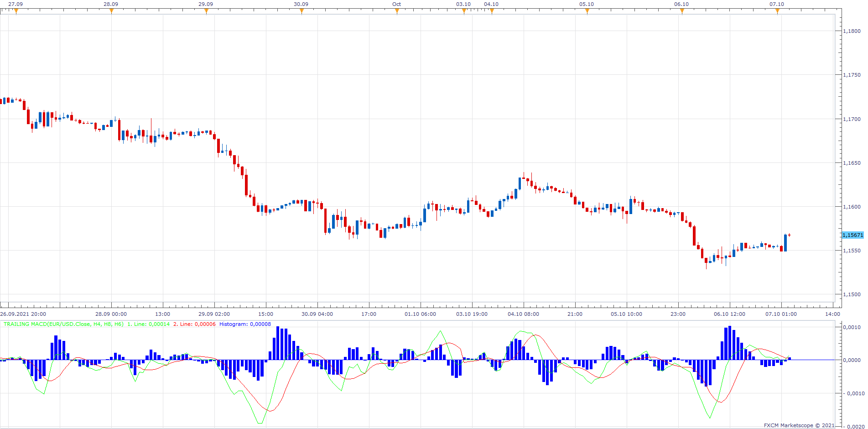Click the 03.10 day marker triangle
Screen dimensions: 868x429
click(464, 11)
